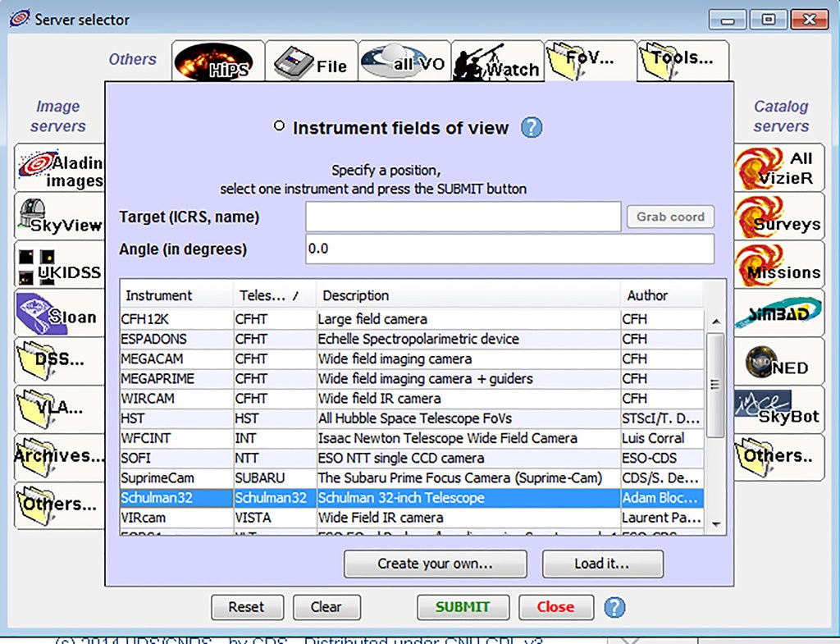Click the Angle in degrees field

(x=509, y=249)
